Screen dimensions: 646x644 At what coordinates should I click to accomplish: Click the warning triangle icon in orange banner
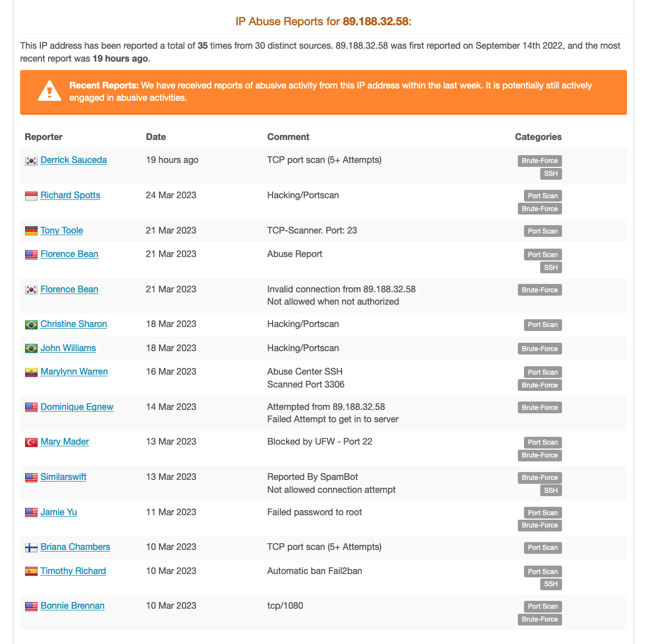(49, 91)
